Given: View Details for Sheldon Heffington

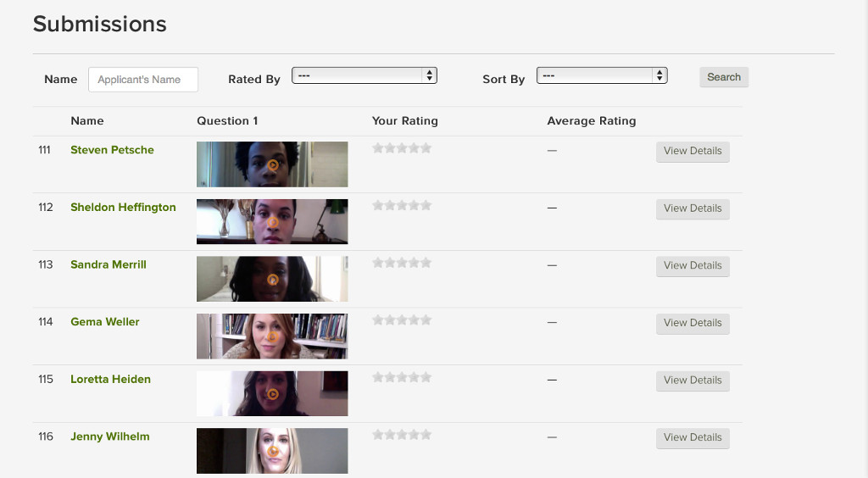Looking at the screenshot, I should [x=693, y=208].
